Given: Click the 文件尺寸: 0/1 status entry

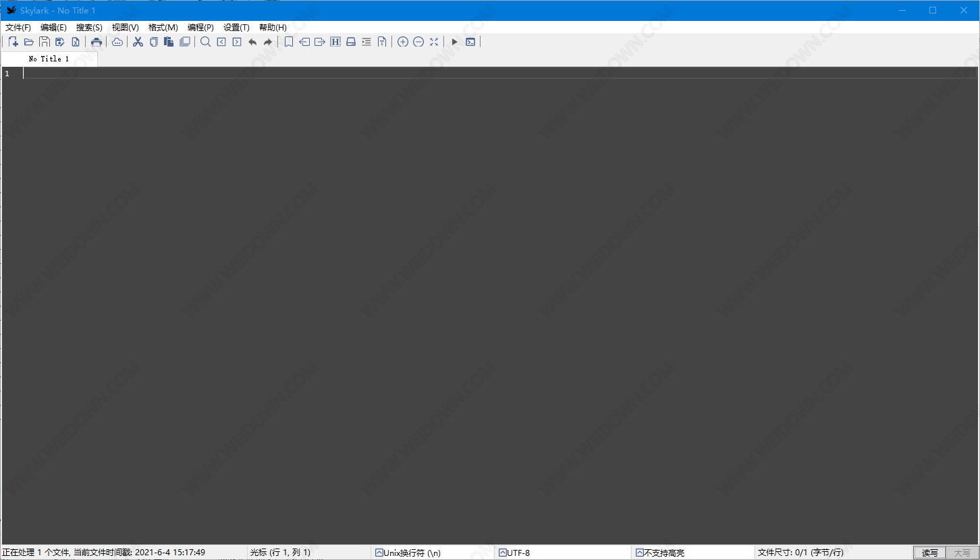Looking at the screenshot, I should pyautogui.click(x=800, y=553).
